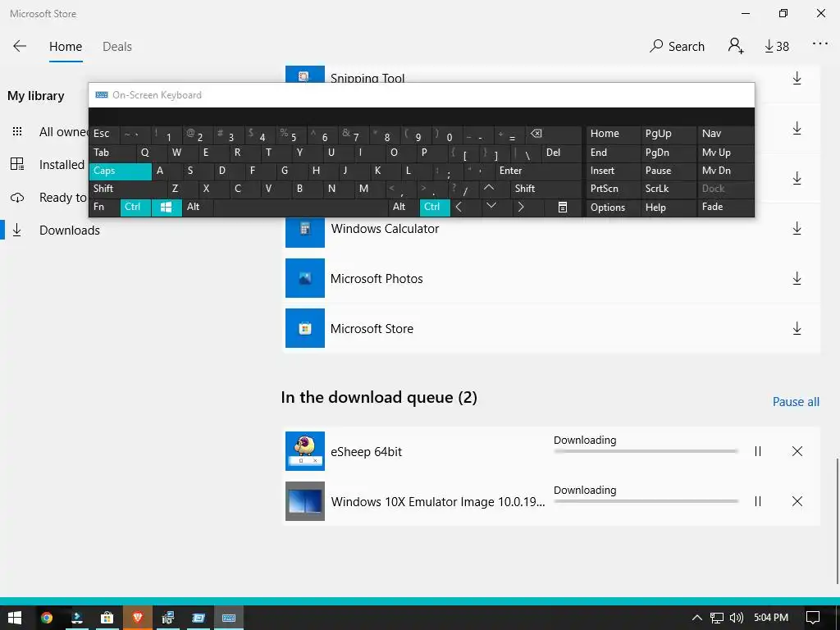Download update for Microsoft Store app
The width and height of the screenshot is (840, 630).
point(797,328)
